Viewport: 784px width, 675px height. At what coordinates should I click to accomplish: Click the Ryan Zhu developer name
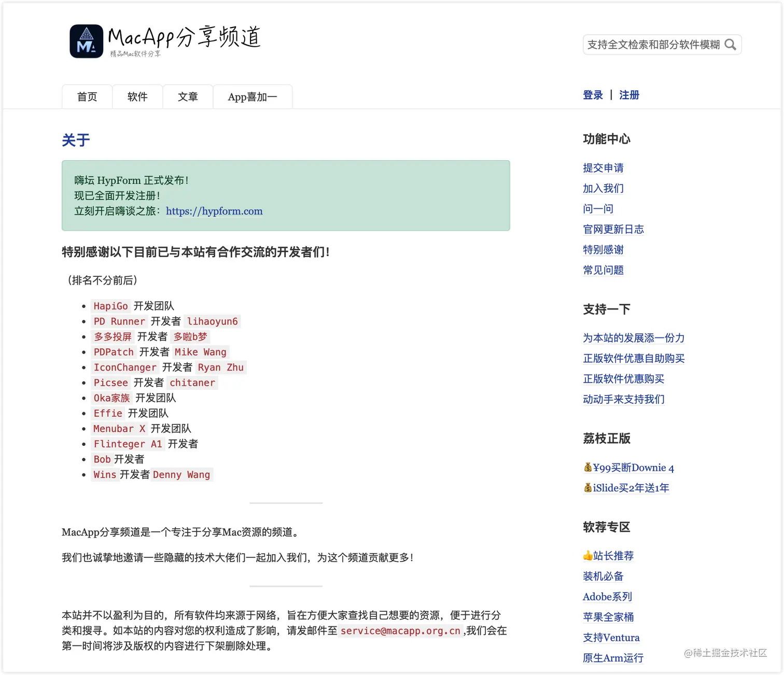221,367
